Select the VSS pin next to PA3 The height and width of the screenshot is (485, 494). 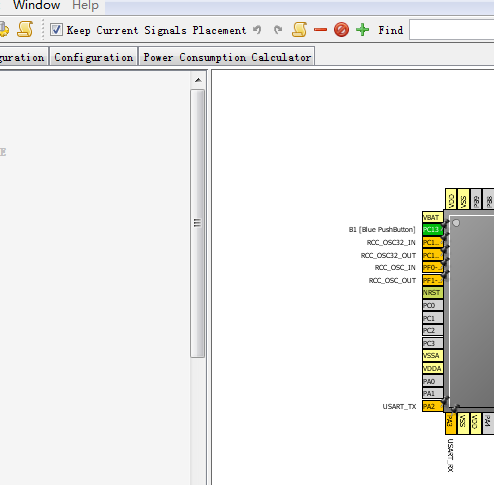point(463,423)
